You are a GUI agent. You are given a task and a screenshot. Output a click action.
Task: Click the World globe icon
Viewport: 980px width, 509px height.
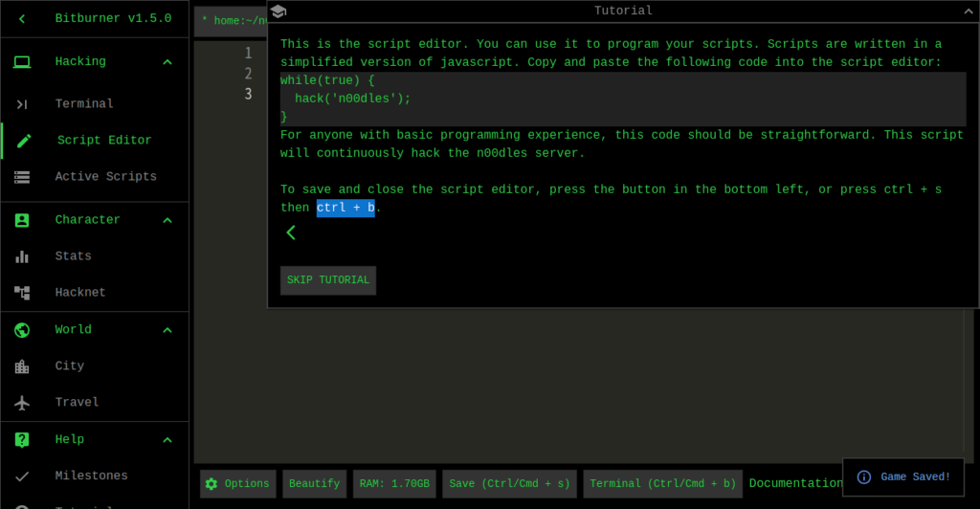tap(22, 330)
